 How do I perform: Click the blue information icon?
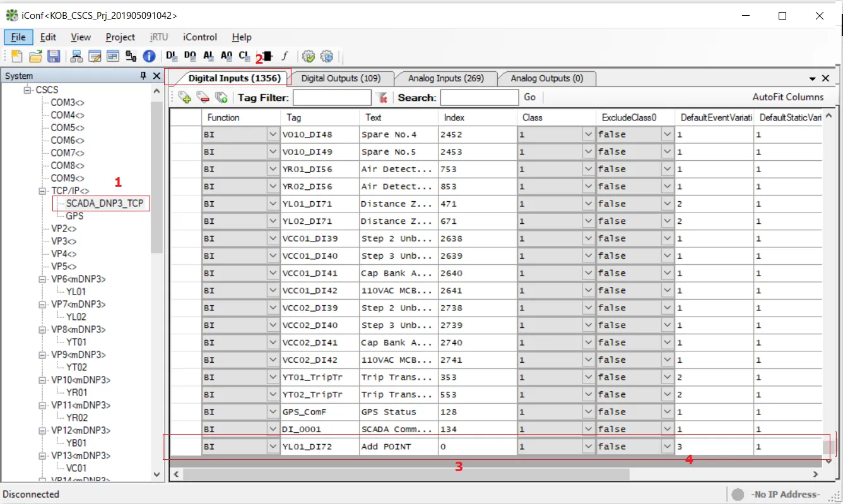point(149,56)
